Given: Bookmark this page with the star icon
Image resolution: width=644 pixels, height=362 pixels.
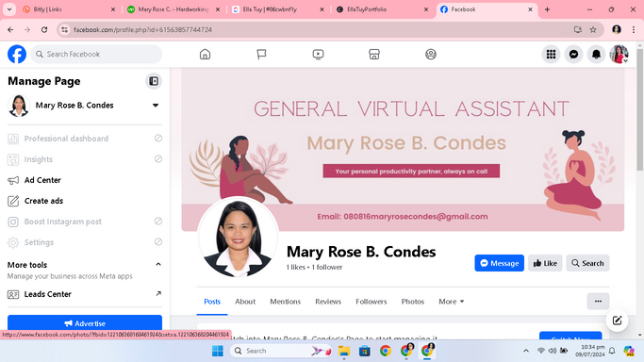Looking at the screenshot, I should [x=593, y=29].
